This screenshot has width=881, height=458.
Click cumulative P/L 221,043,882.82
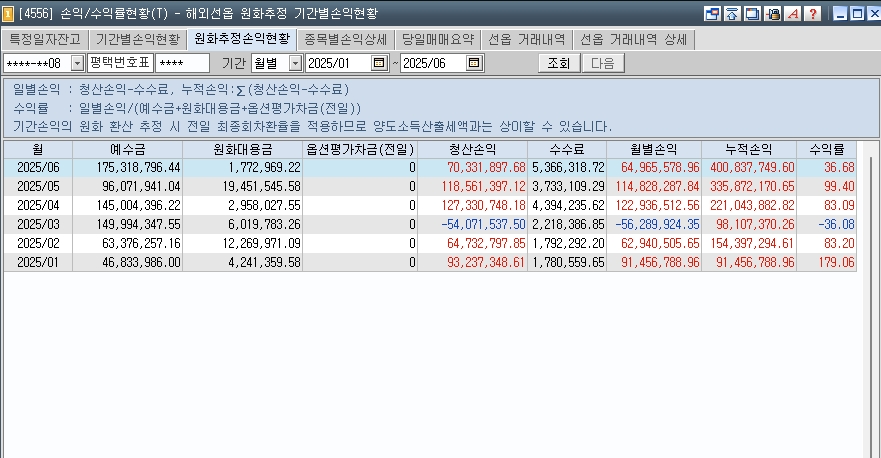coord(752,206)
